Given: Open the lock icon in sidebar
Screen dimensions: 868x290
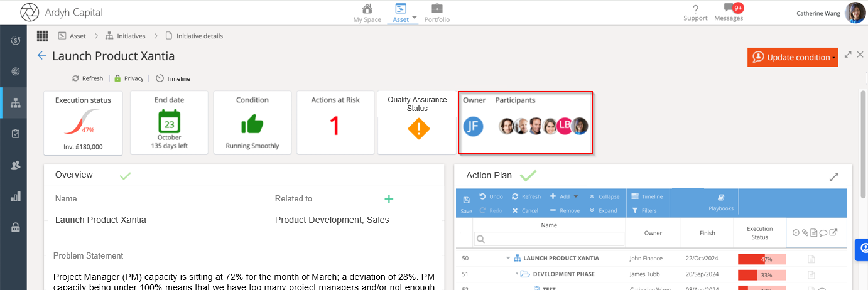Looking at the screenshot, I should (x=15, y=228).
